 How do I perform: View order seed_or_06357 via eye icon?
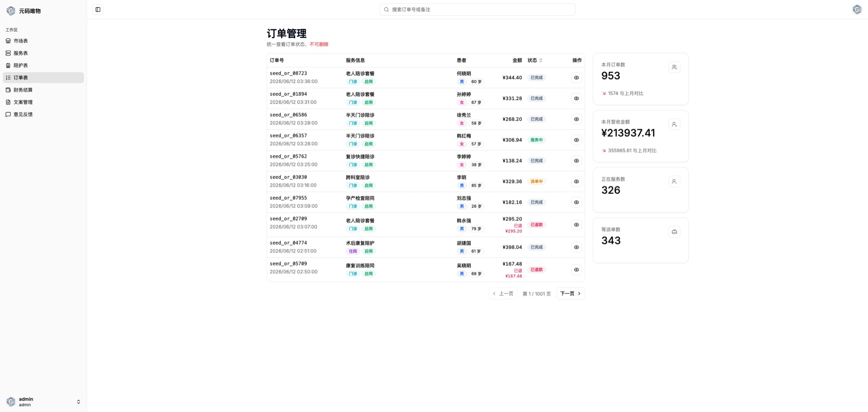point(576,140)
